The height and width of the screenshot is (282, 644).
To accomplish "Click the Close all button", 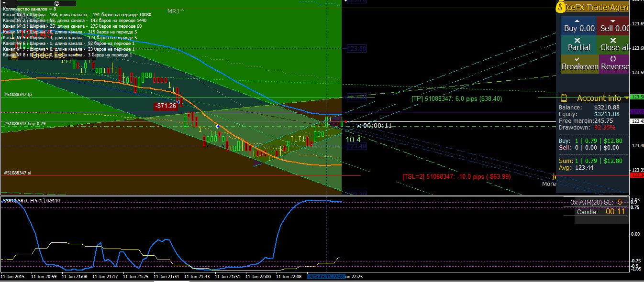I will (x=613, y=45).
